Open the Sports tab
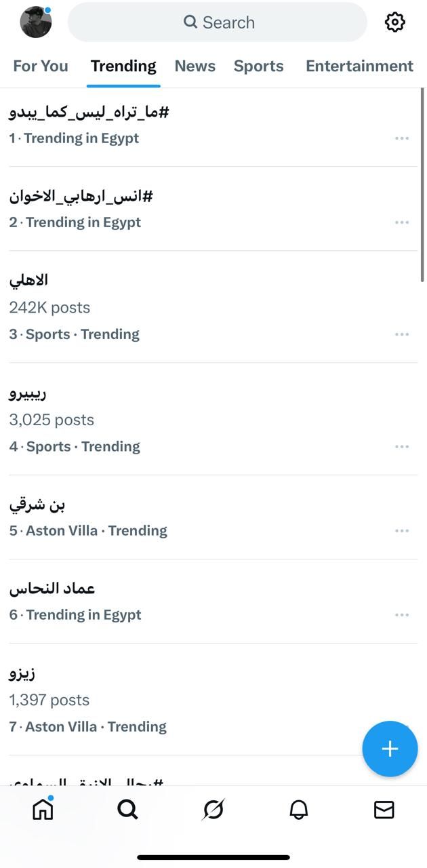 coord(258,66)
